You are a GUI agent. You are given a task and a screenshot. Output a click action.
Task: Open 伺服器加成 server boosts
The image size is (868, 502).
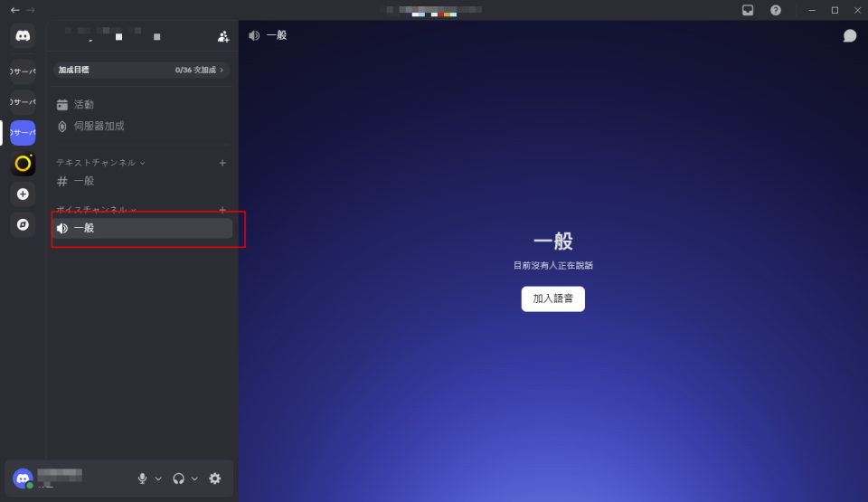(x=99, y=127)
